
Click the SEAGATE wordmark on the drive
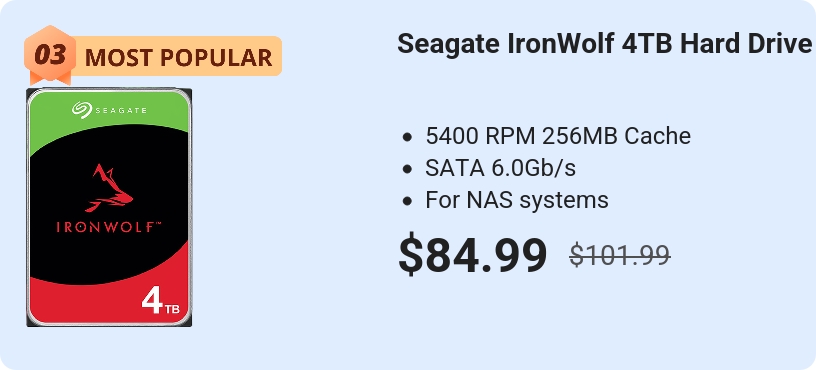tap(121, 110)
